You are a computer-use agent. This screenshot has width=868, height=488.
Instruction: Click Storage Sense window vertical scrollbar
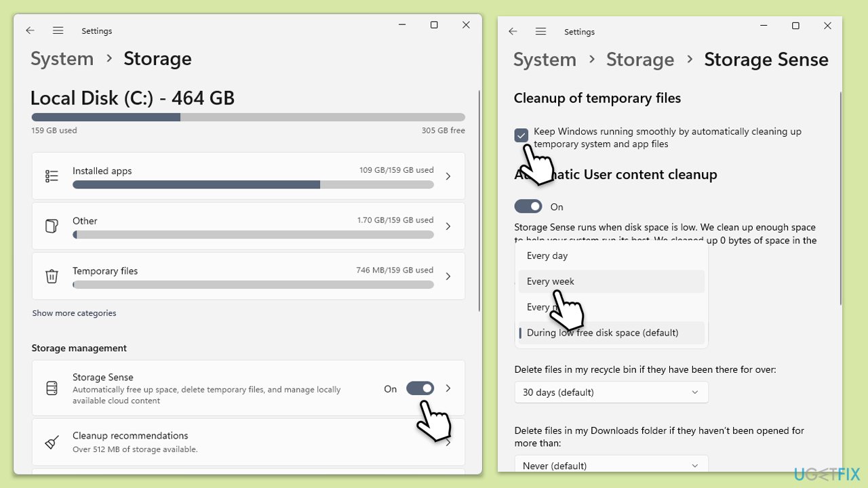click(x=841, y=198)
